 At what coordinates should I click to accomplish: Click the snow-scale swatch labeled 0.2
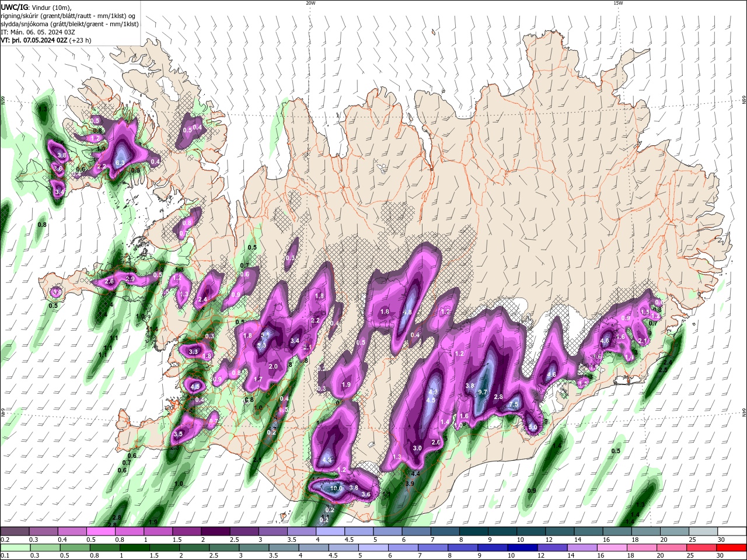click(x=15, y=531)
